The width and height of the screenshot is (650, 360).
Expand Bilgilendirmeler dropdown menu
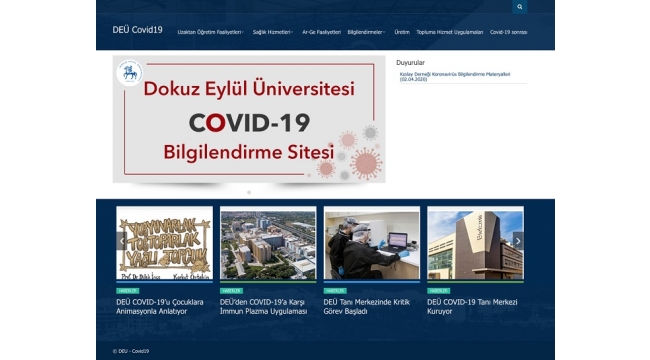[366, 32]
